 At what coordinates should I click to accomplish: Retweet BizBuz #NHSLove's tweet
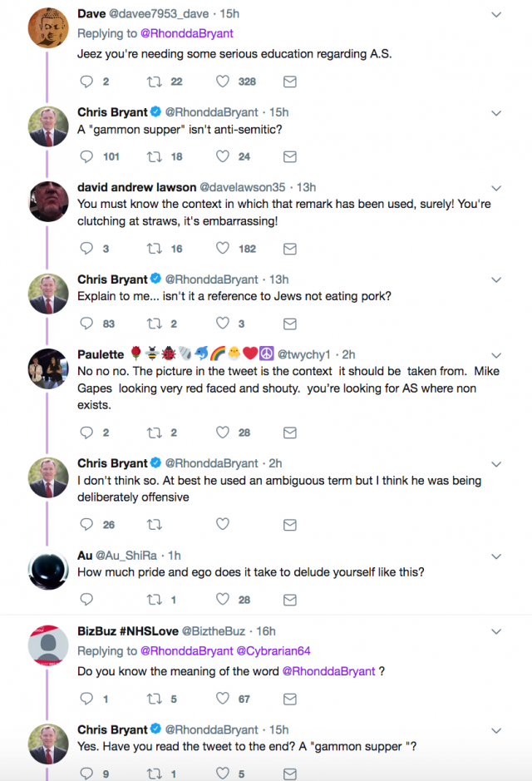point(153,699)
